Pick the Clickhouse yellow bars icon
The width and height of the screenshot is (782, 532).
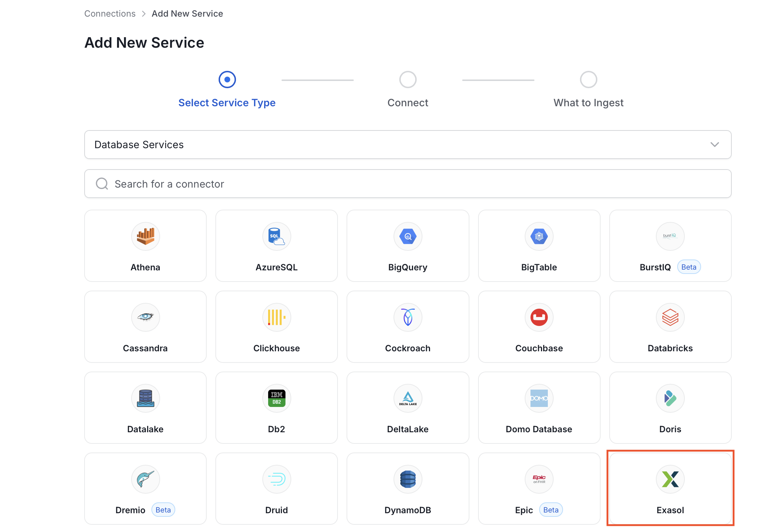277,317
